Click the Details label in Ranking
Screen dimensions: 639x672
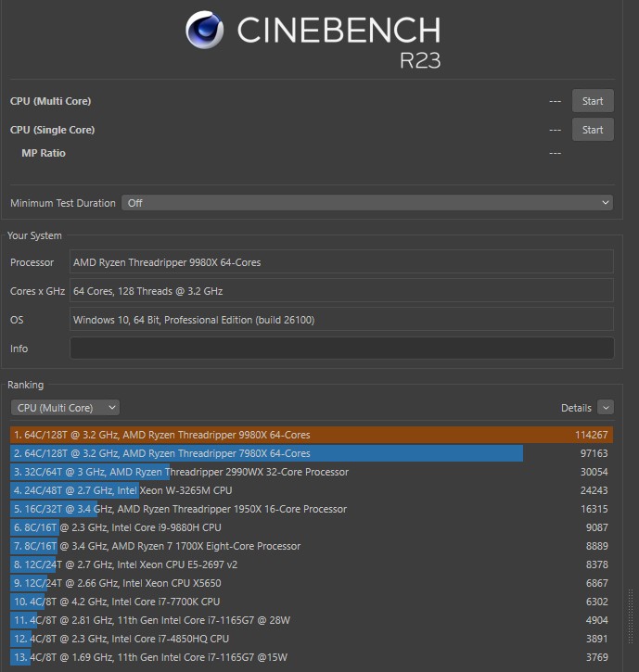point(576,408)
